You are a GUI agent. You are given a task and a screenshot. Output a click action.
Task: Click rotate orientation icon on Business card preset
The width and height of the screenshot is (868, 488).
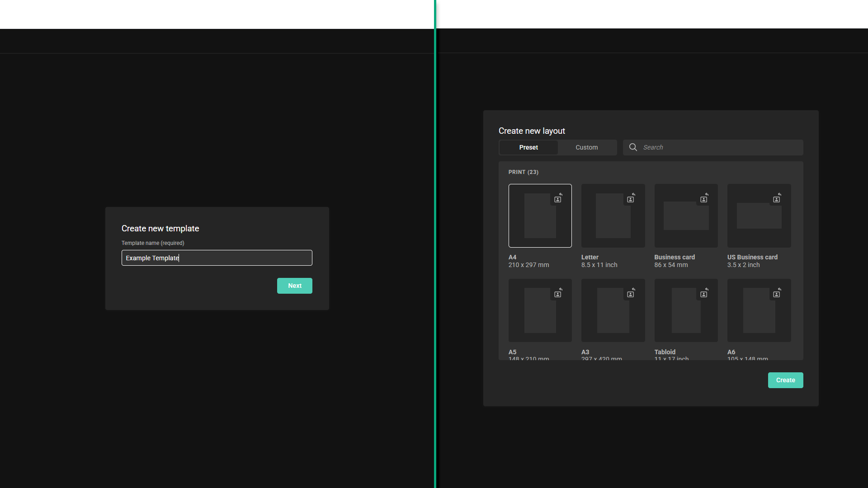click(704, 198)
